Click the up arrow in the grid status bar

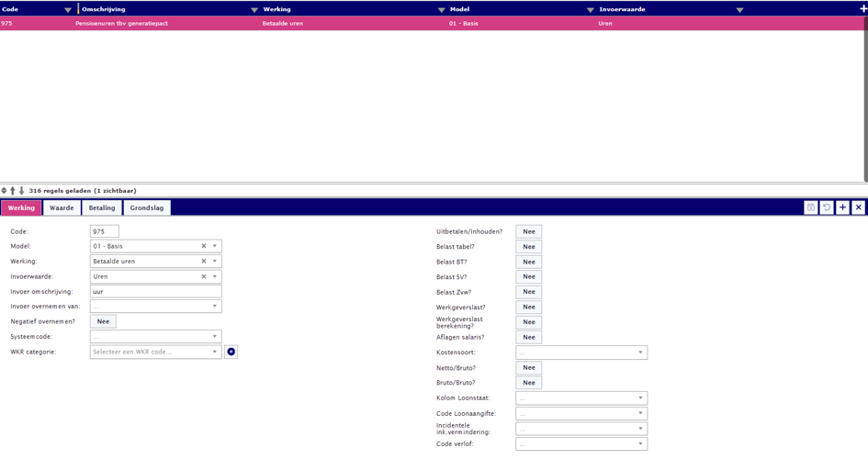click(13, 190)
